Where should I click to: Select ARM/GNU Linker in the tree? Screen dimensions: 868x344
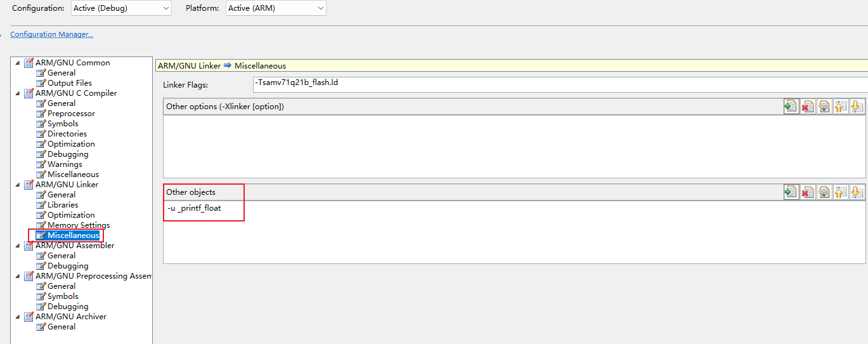point(67,185)
